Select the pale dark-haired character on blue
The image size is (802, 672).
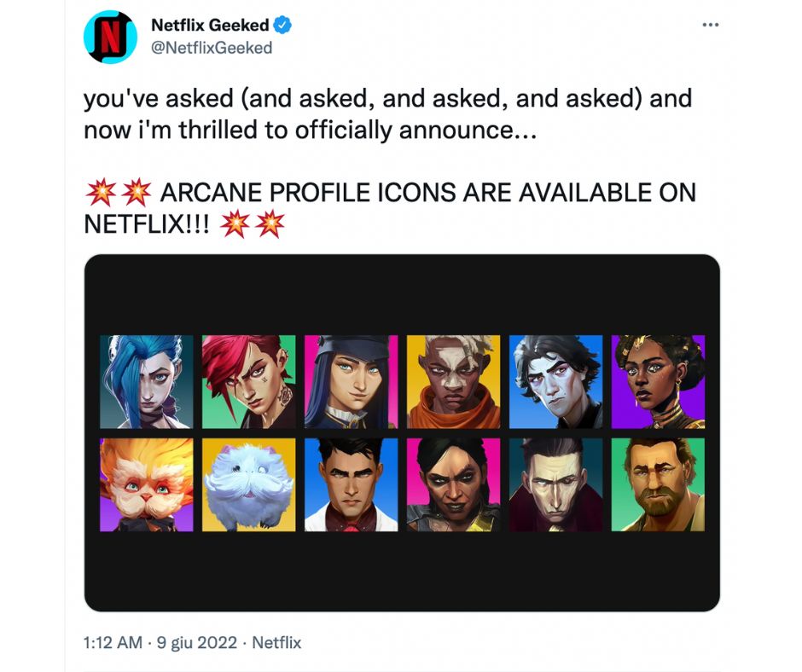coord(555,381)
